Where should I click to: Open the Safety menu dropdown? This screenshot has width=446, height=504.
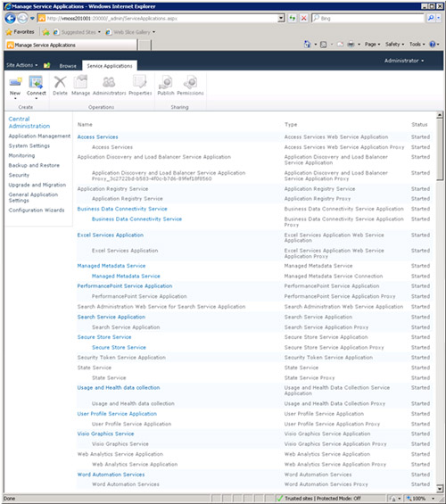coord(394,45)
